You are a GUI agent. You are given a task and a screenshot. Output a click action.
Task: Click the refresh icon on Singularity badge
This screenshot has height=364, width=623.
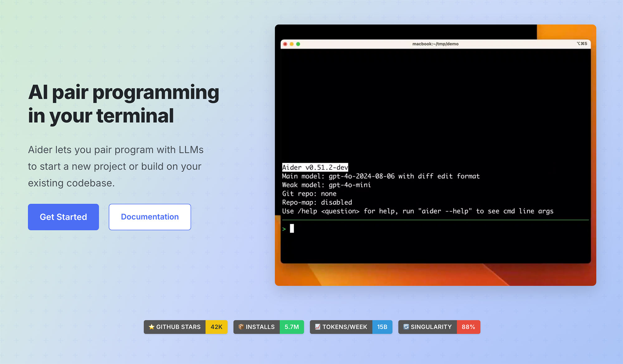406,327
